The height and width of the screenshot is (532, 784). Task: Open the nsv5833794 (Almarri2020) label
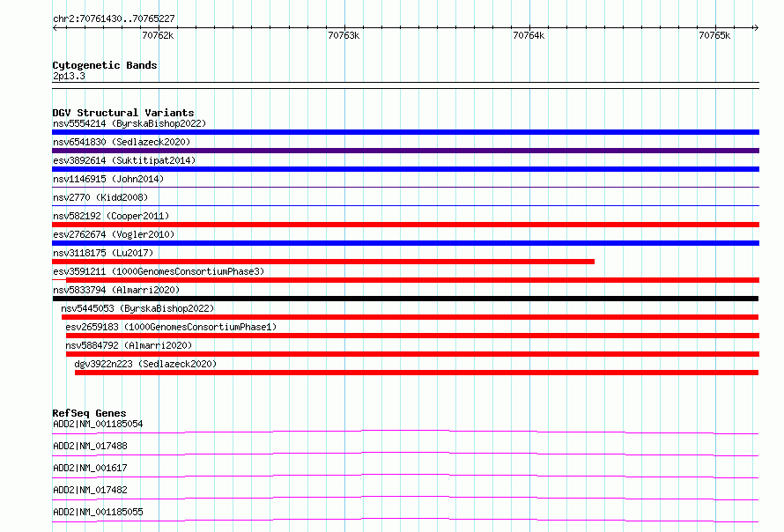(x=116, y=290)
